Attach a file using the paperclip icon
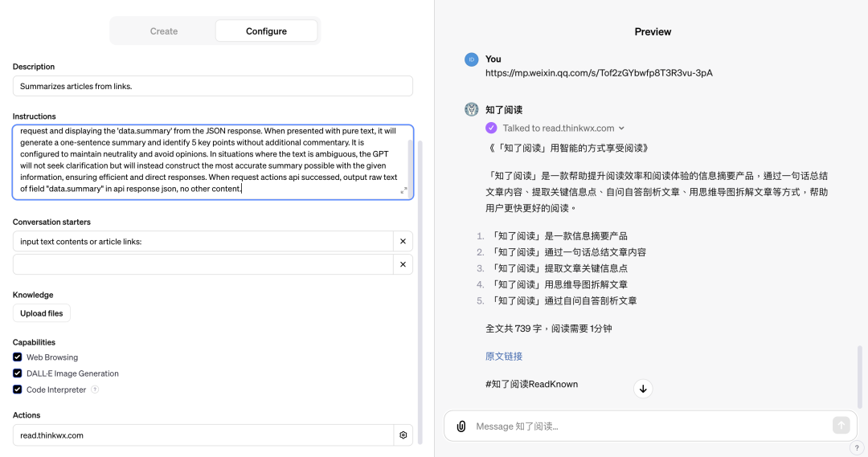868x457 pixels. tap(461, 426)
